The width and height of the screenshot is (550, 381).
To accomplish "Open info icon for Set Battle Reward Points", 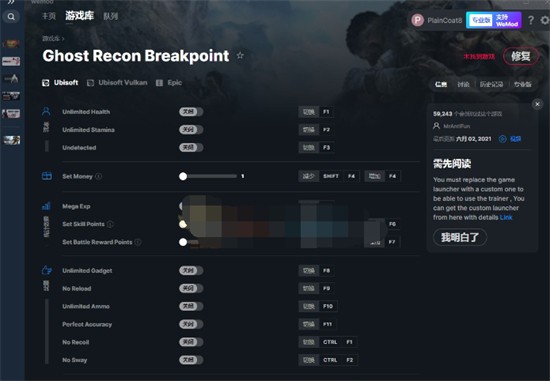I will pyautogui.click(x=138, y=242).
